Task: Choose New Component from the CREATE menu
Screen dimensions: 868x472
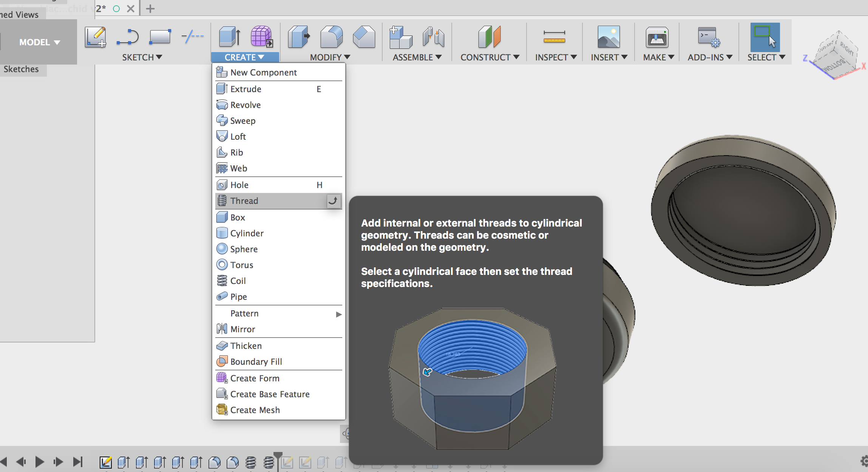Action: pos(279,72)
